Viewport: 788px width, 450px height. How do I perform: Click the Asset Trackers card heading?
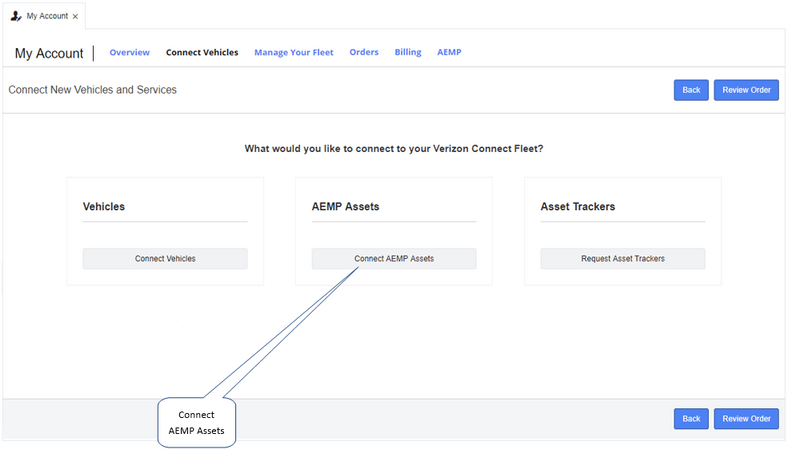click(577, 207)
